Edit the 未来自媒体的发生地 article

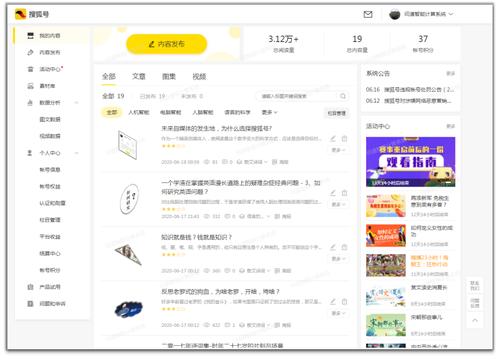(x=333, y=139)
